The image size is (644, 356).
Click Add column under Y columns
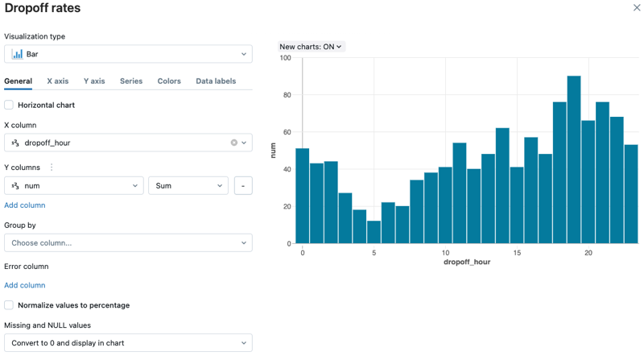pos(25,205)
